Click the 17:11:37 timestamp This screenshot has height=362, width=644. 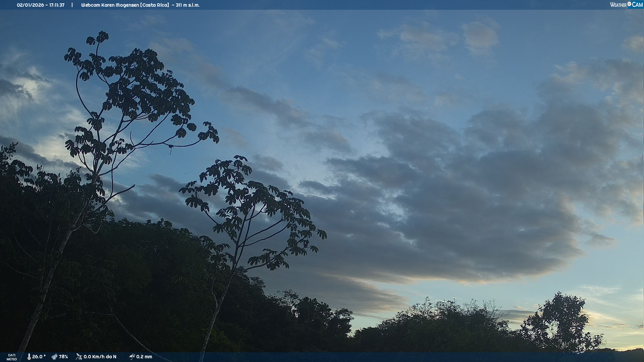click(x=57, y=5)
